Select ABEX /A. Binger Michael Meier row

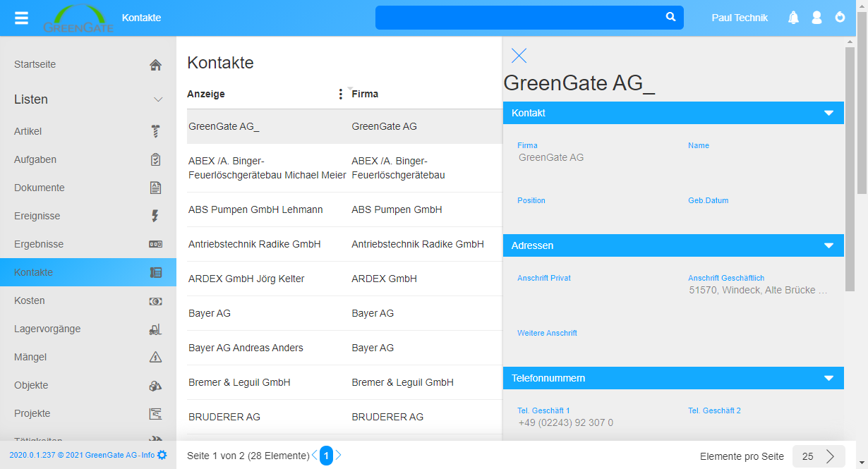pyautogui.click(x=344, y=168)
